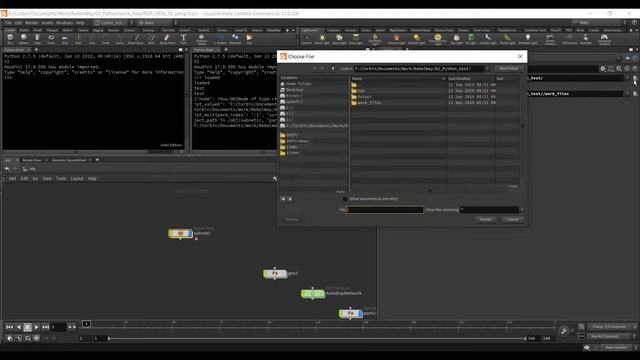Switch to Render View tab

[31, 160]
